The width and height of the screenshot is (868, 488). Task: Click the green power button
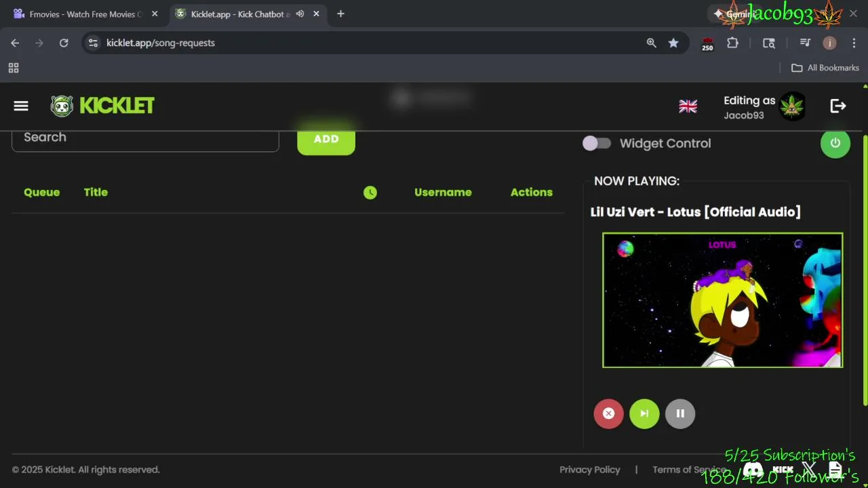pyautogui.click(x=835, y=143)
